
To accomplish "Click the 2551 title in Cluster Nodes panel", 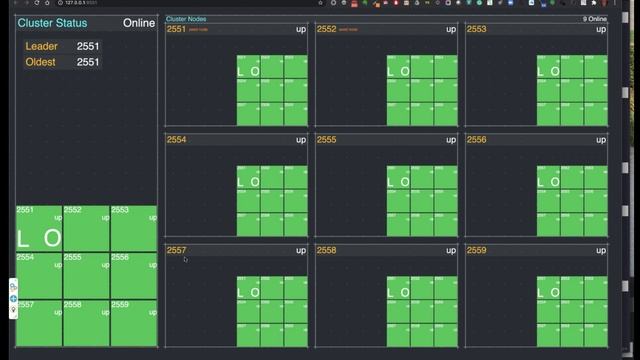I will (176, 29).
